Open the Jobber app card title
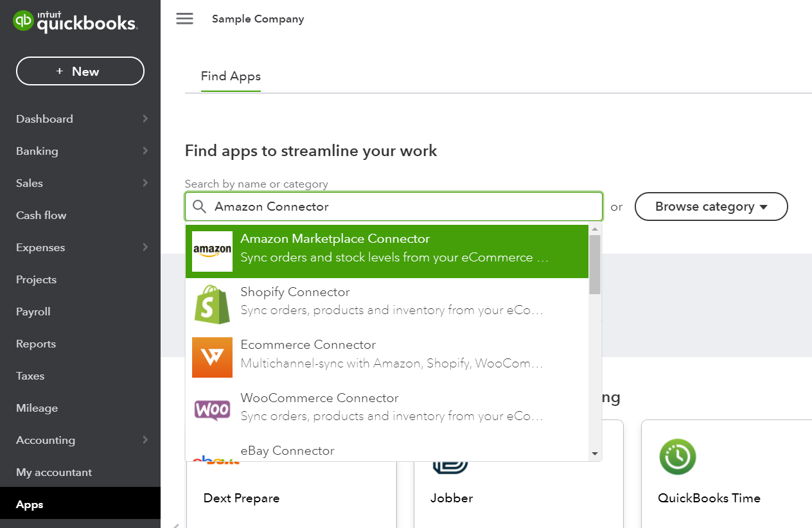812x528 pixels. point(452,498)
